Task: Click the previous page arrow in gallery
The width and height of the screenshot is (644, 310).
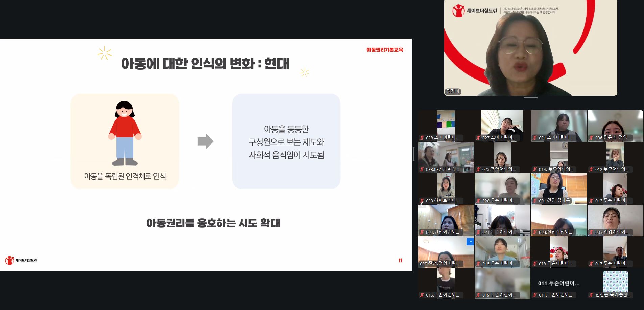Action: (x=422, y=203)
